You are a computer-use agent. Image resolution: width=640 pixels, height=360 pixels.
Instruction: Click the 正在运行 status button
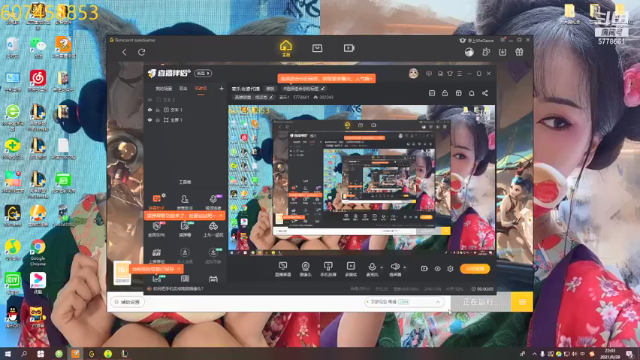tap(481, 302)
